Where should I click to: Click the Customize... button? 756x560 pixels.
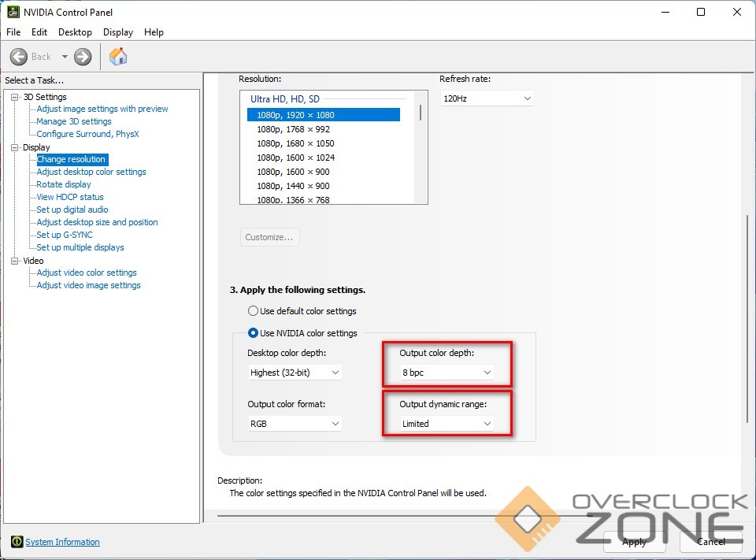[x=269, y=237]
